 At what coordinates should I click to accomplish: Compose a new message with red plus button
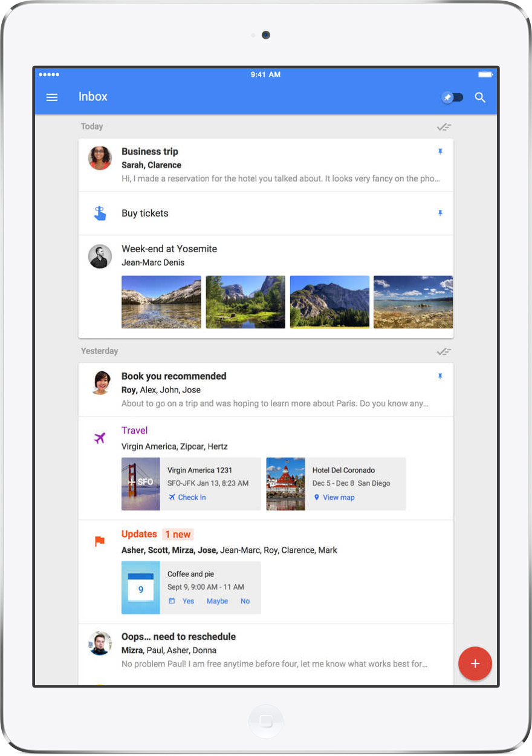pos(475,663)
